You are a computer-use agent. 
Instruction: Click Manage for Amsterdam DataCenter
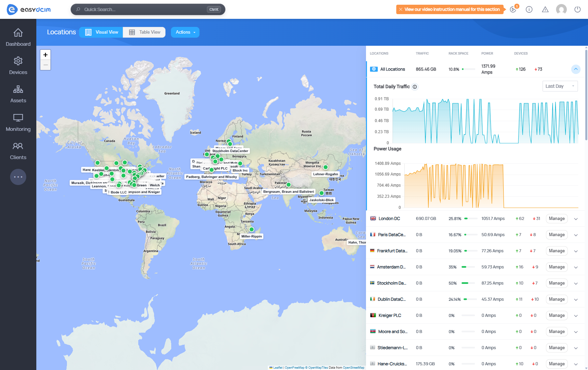pyautogui.click(x=557, y=267)
